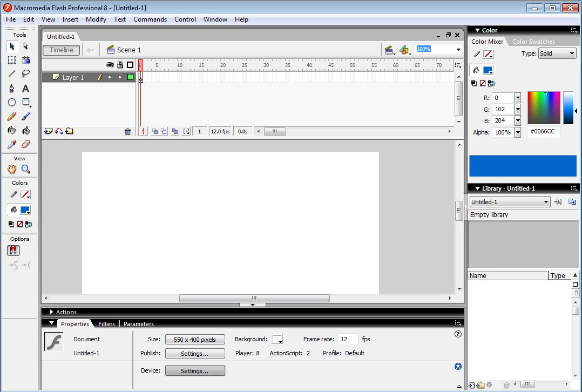Toggle Edit Multiple Frames button
Screen dimensions: 582x392
[x=175, y=131]
